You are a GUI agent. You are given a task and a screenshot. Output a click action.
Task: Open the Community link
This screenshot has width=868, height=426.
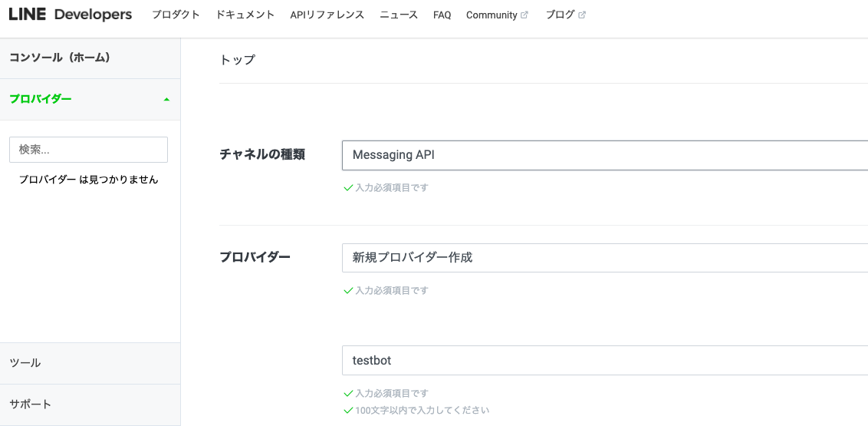coord(492,15)
